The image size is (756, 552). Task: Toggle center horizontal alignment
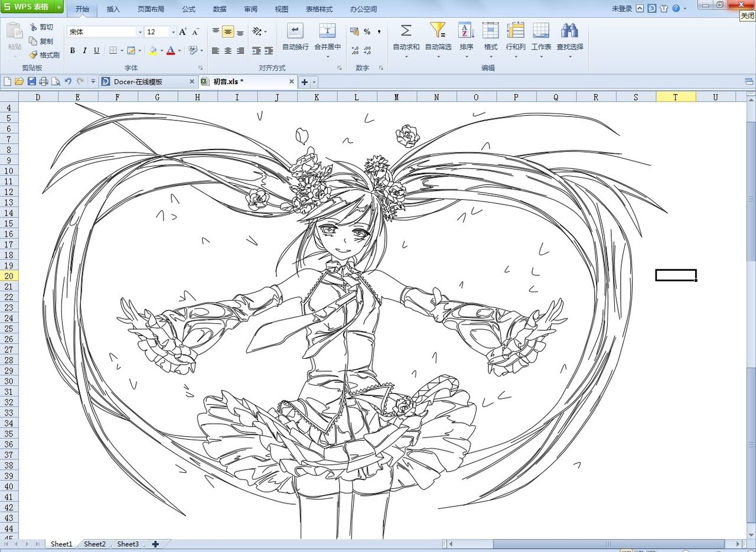pyautogui.click(x=228, y=51)
